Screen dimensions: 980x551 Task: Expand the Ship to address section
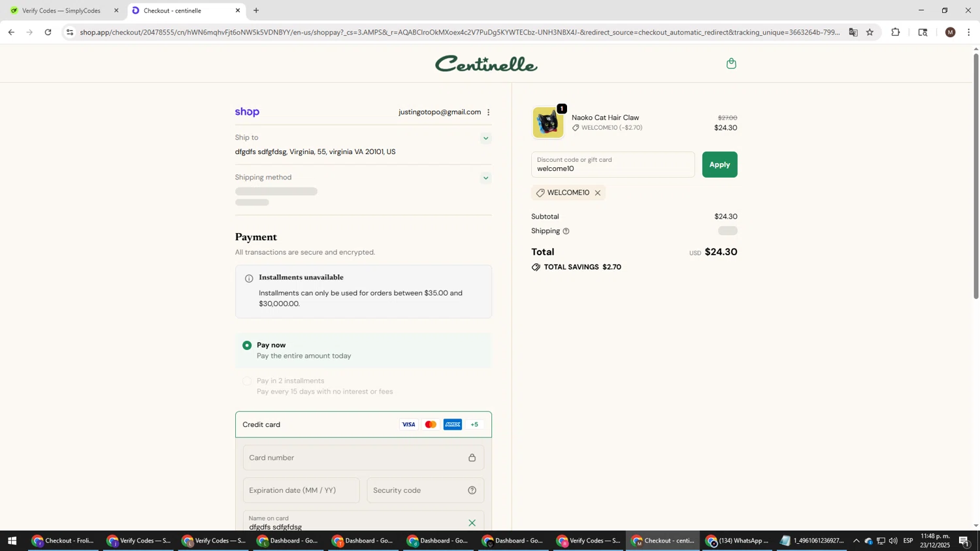485,138
